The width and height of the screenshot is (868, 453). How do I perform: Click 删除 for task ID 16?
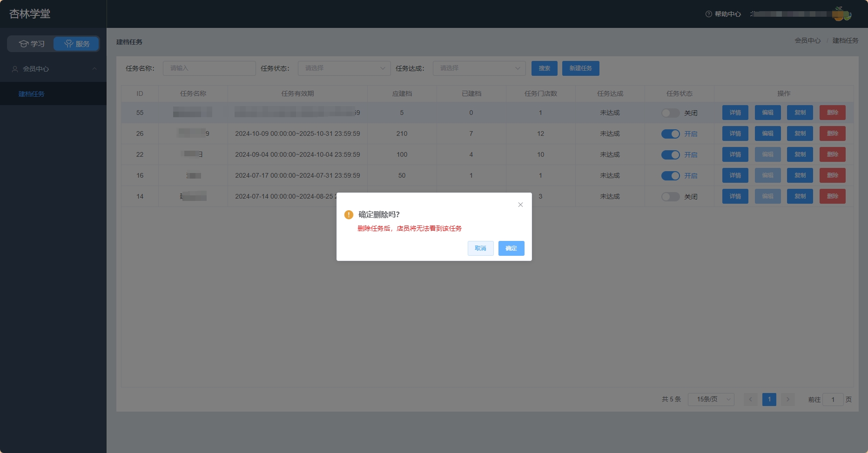click(x=833, y=175)
